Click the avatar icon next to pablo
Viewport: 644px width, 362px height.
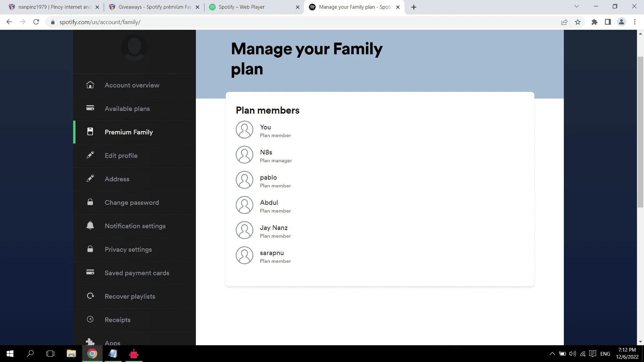[245, 180]
